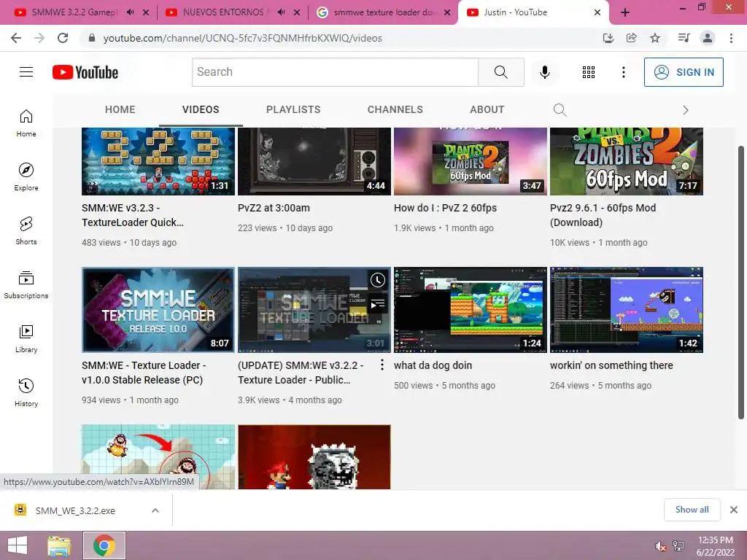Open the CHANNELS channel tab
This screenshot has height=560, width=747.
[395, 109]
